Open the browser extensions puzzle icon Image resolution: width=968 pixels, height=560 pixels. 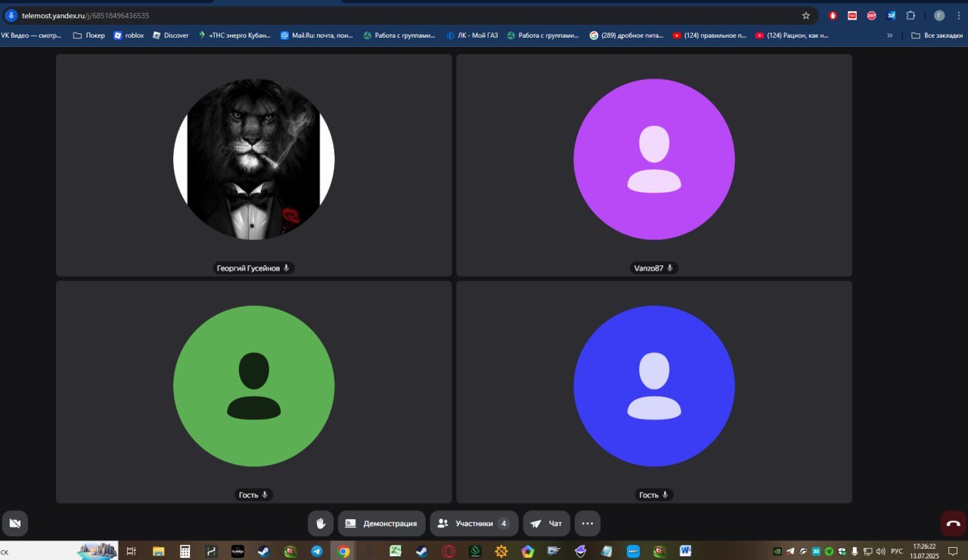911,15
